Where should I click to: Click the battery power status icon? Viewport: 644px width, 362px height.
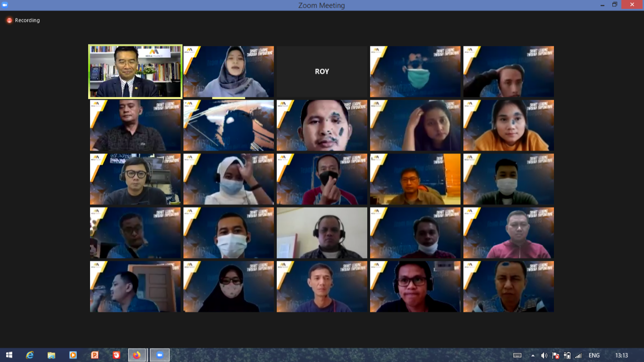567,355
